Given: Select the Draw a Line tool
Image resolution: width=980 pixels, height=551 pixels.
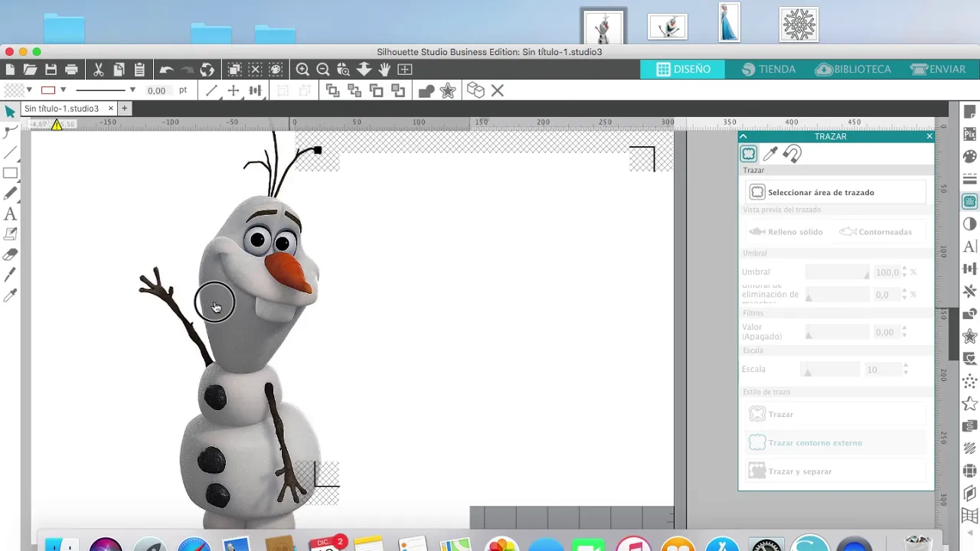Looking at the screenshot, I should pyautogui.click(x=10, y=153).
